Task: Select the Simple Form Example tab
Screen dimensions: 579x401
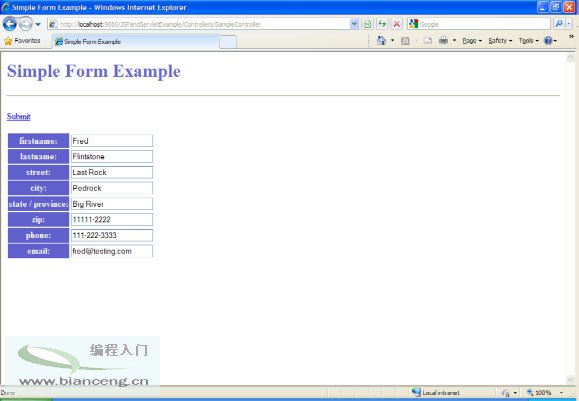Action: pyautogui.click(x=136, y=41)
